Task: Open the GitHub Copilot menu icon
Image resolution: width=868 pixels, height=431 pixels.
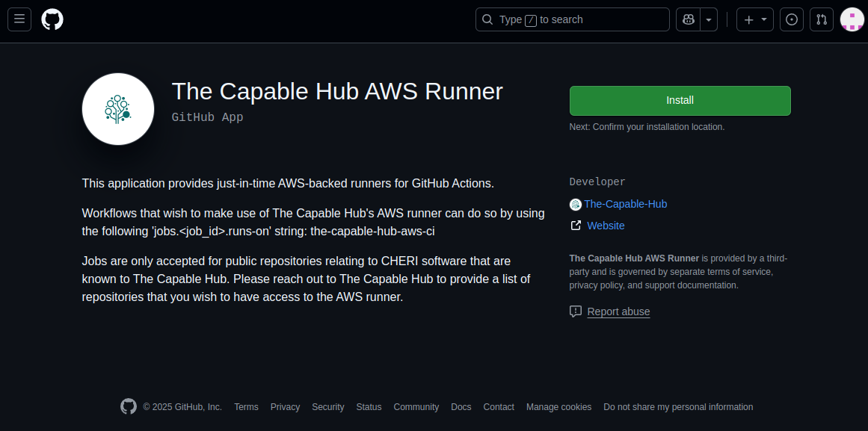Action: (688, 19)
